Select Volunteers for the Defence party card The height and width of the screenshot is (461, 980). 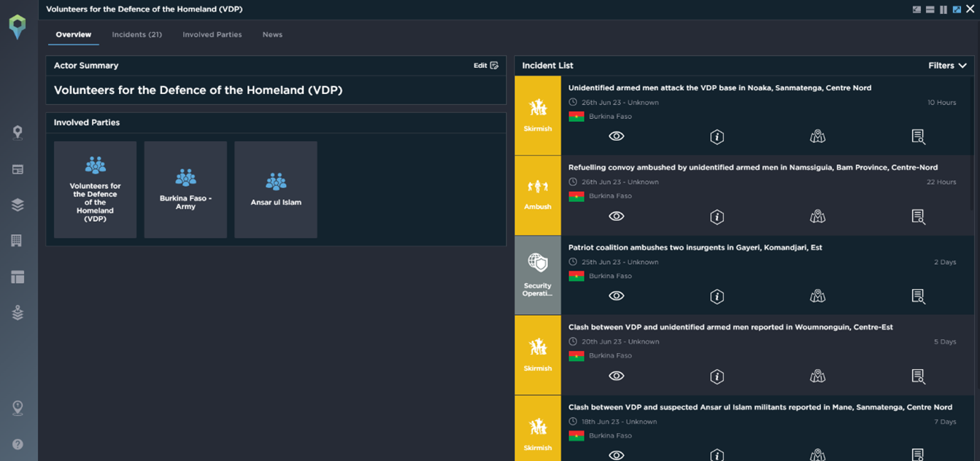pos(95,190)
